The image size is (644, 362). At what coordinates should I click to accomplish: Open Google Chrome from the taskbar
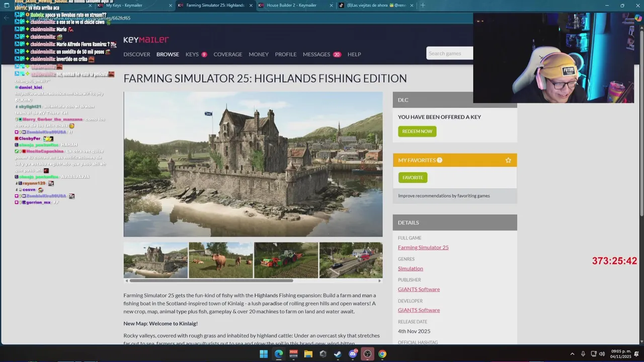pyautogui.click(x=382, y=354)
